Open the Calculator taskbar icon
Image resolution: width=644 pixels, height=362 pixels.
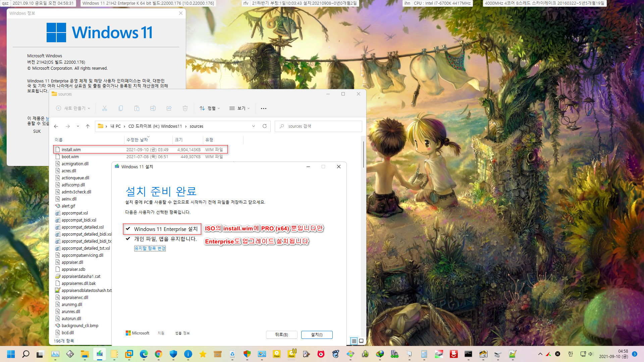coord(424,354)
